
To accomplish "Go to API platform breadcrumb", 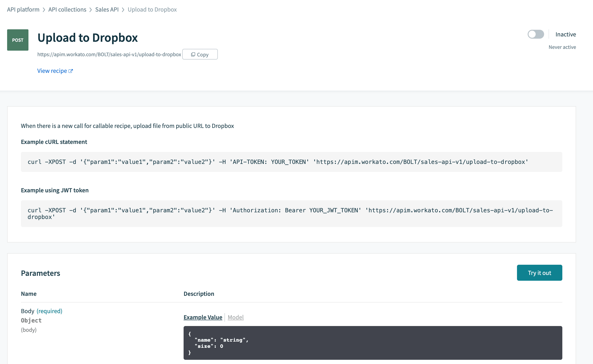I will 23,9.
